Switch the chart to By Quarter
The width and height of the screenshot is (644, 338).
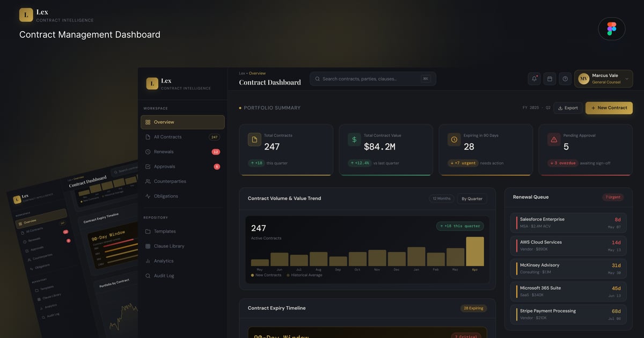coord(472,199)
